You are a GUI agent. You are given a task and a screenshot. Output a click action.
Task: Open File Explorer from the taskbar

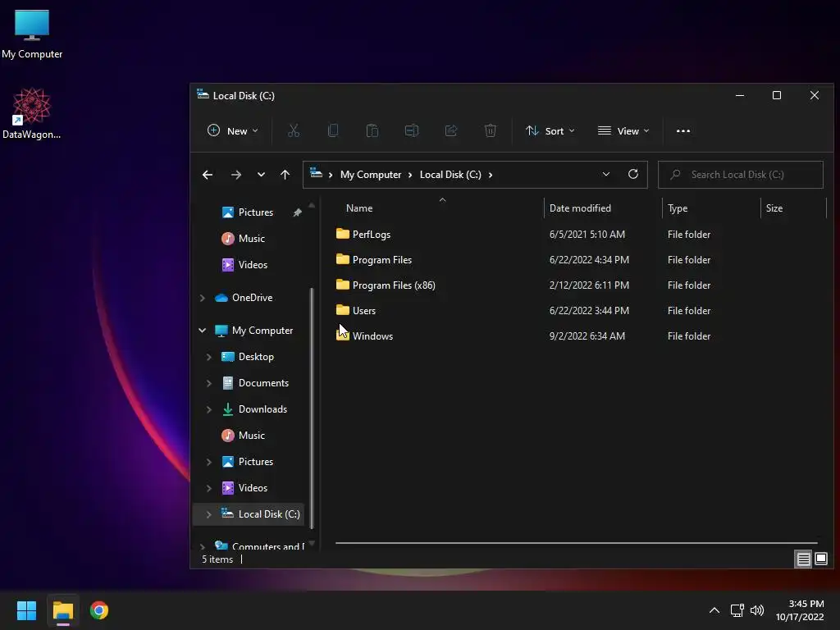pyautogui.click(x=62, y=610)
